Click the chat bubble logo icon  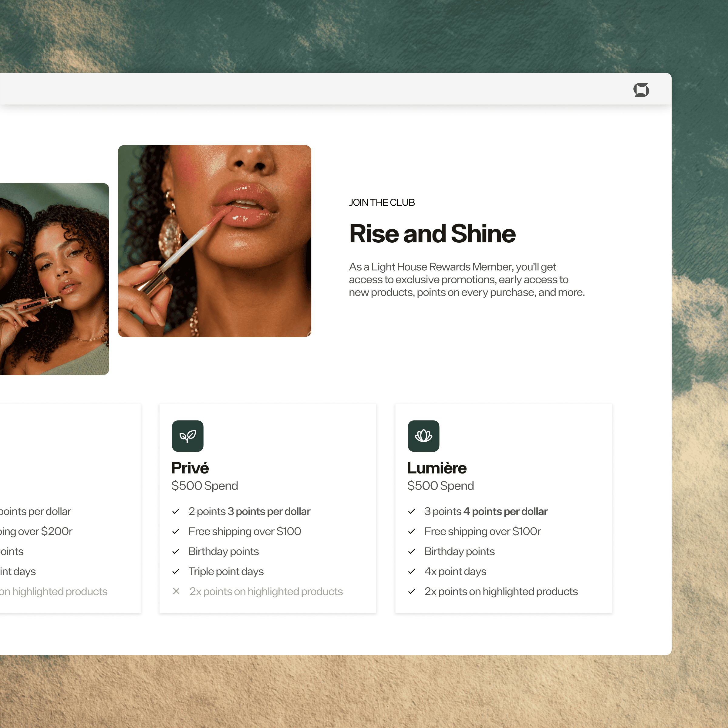click(x=641, y=90)
